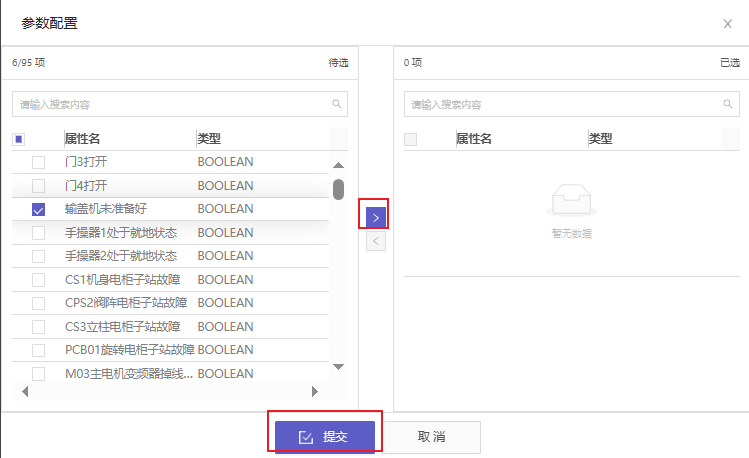The height and width of the screenshot is (458, 749).
Task: Click the vertical scrollbar up arrow
Action: pos(338,165)
